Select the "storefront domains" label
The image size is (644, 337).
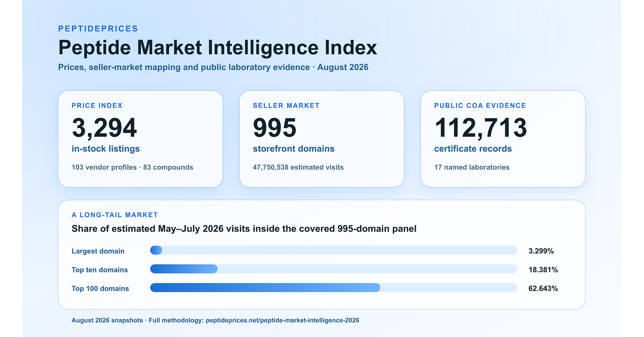pyautogui.click(x=294, y=149)
